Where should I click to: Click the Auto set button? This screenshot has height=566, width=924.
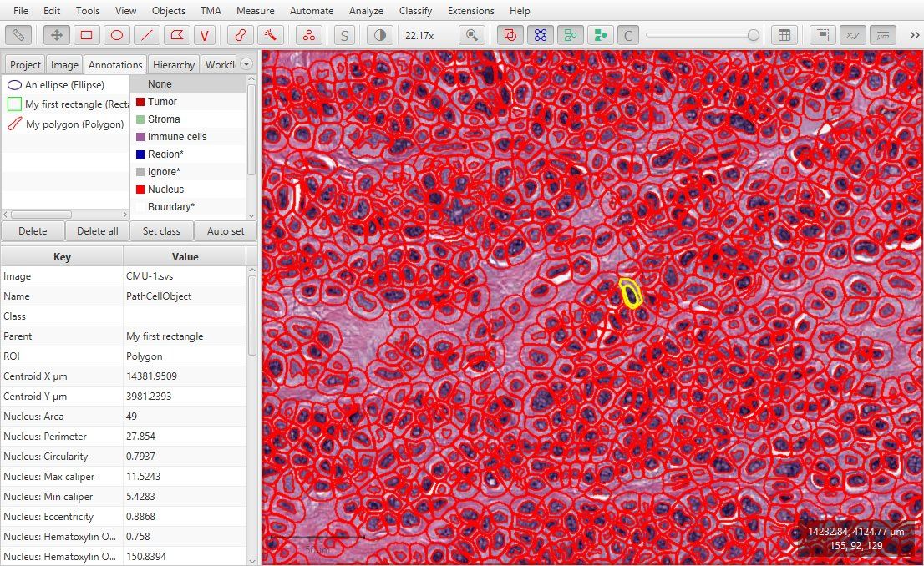point(226,230)
